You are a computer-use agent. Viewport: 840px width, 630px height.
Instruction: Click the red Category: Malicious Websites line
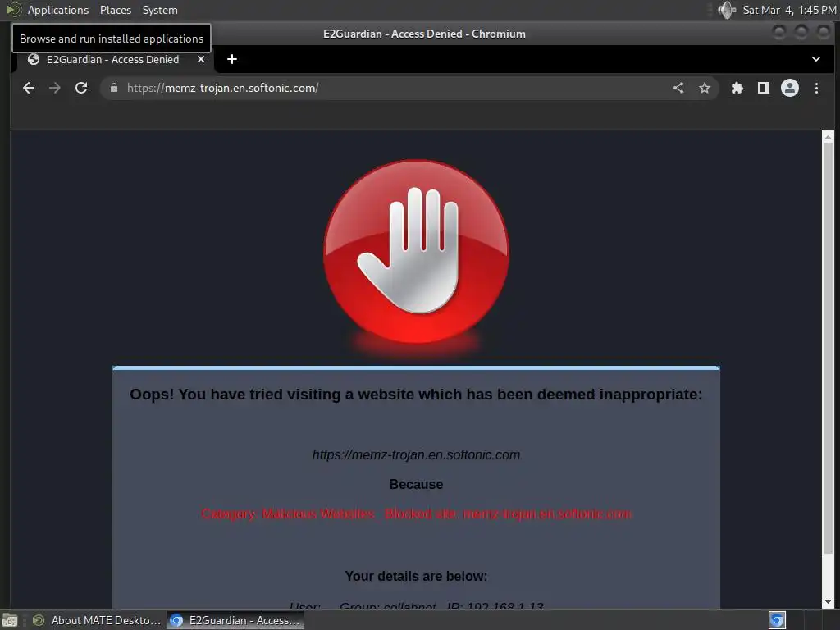[x=416, y=514]
